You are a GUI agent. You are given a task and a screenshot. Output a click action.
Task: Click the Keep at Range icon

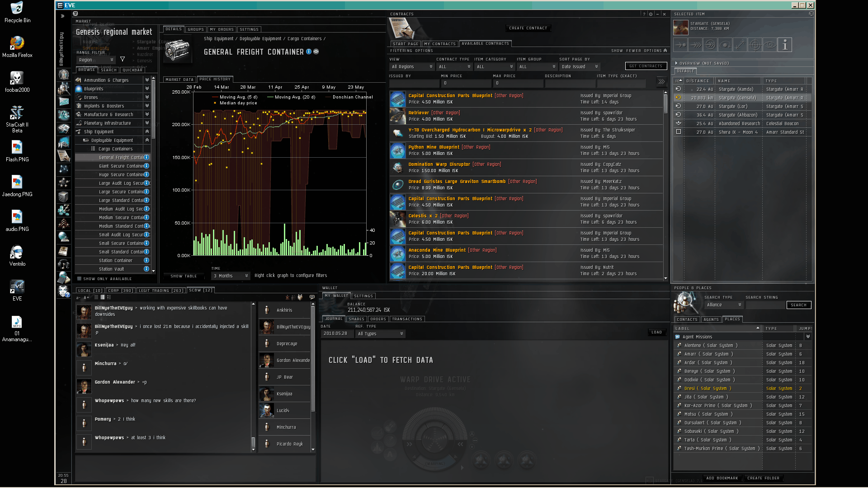point(740,45)
